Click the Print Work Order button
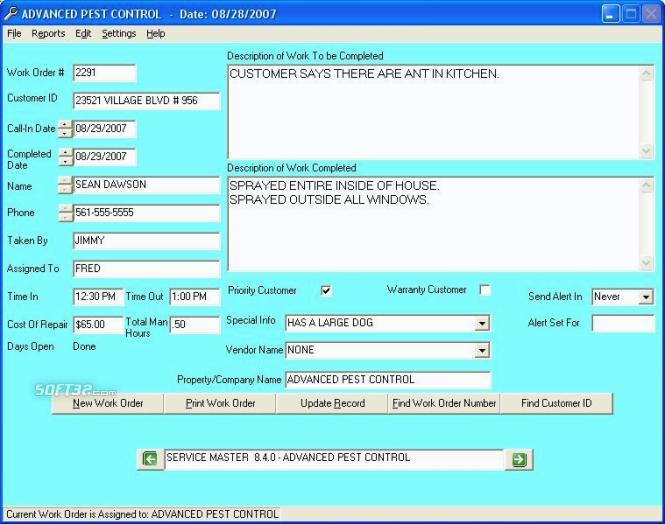This screenshot has width=665, height=524. 220,403
